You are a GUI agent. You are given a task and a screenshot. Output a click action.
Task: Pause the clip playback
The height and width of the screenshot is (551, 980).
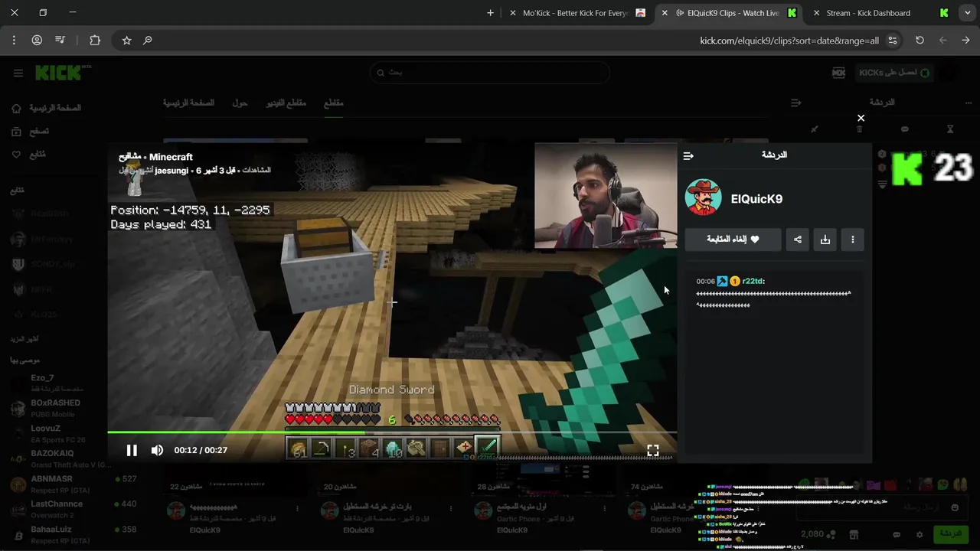point(132,450)
